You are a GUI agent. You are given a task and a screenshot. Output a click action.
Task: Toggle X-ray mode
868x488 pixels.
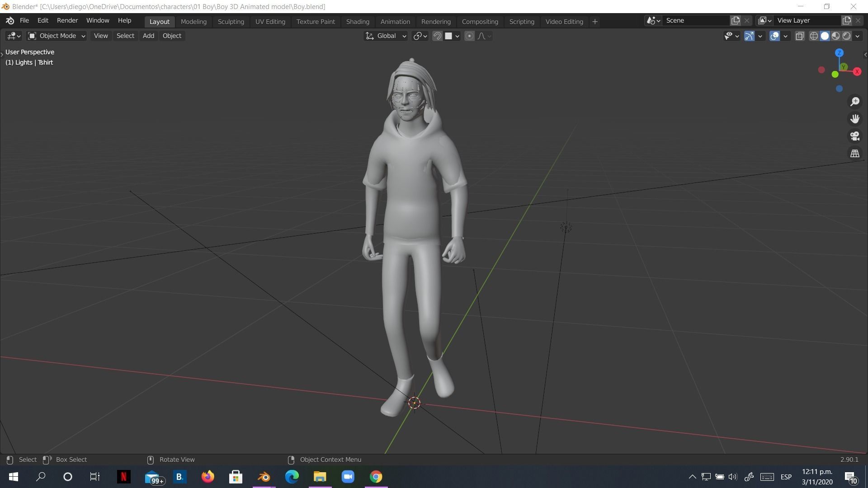[800, 36]
